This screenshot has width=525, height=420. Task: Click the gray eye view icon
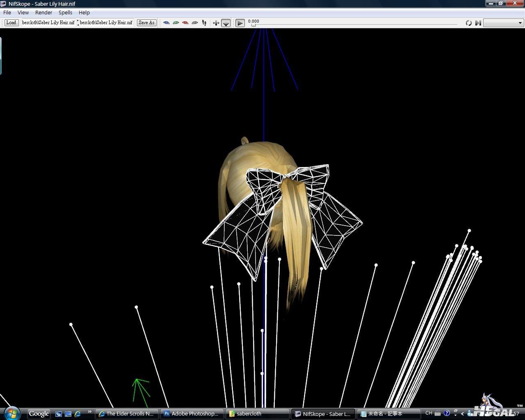[194, 23]
